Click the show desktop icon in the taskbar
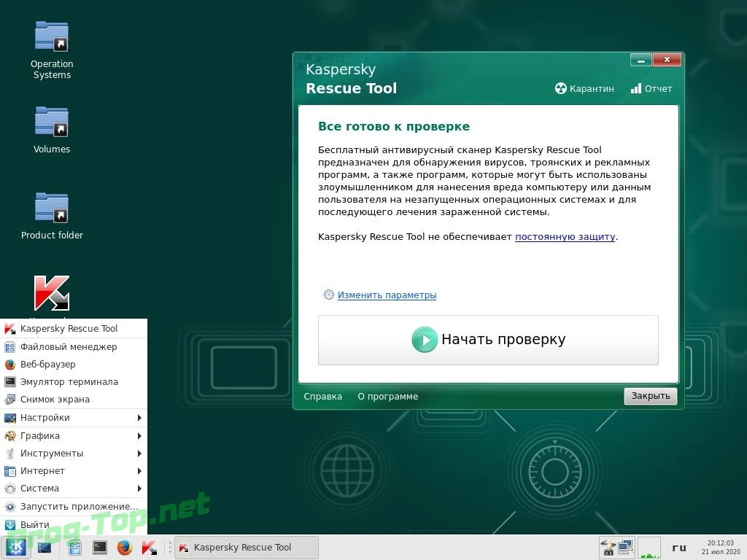747x560 pixels. (x=44, y=548)
